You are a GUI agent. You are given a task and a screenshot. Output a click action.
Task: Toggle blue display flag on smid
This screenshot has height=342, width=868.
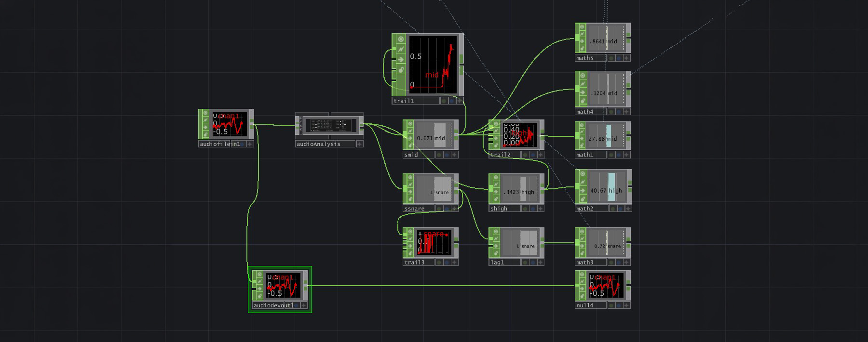(x=447, y=155)
